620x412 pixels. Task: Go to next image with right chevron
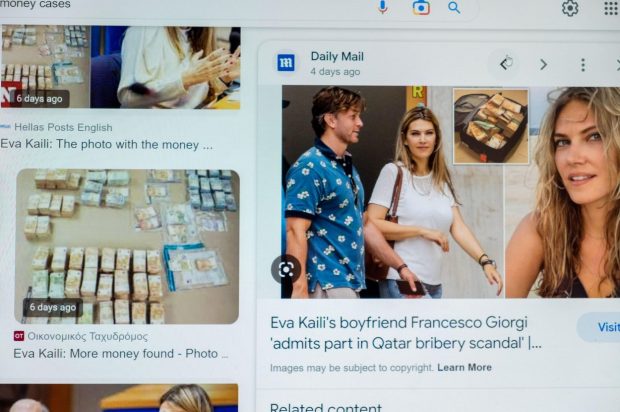544,64
